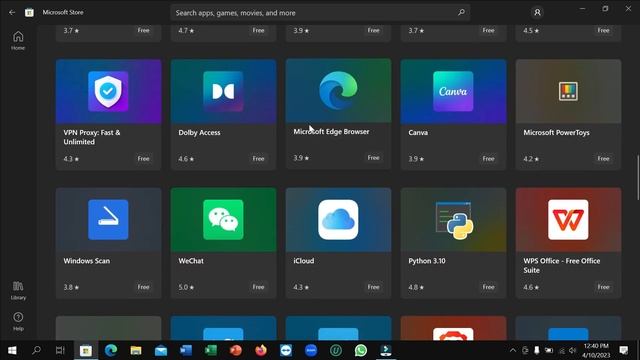Image resolution: width=640 pixels, height=360 pixels.
Task: Open the Home section in the sidebar
Action: (18, 40)
